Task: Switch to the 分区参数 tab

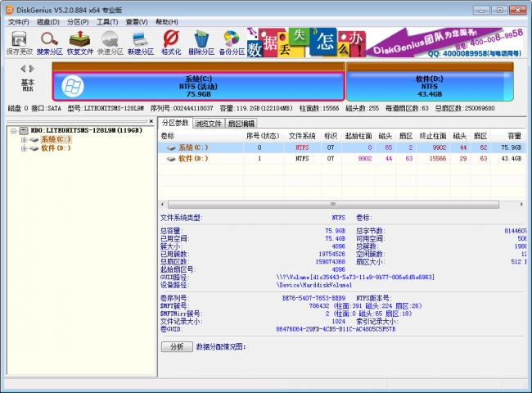Action: [x=175, y=123]
